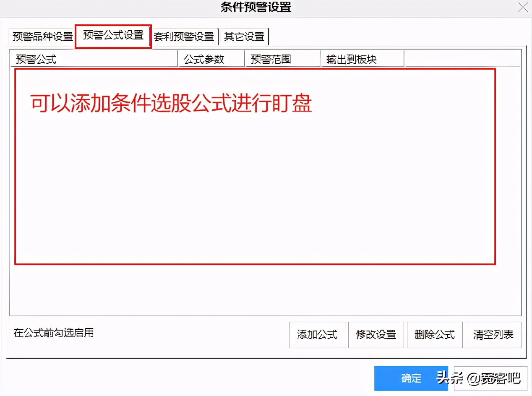Click the 删除公式 button

[435, 335]
